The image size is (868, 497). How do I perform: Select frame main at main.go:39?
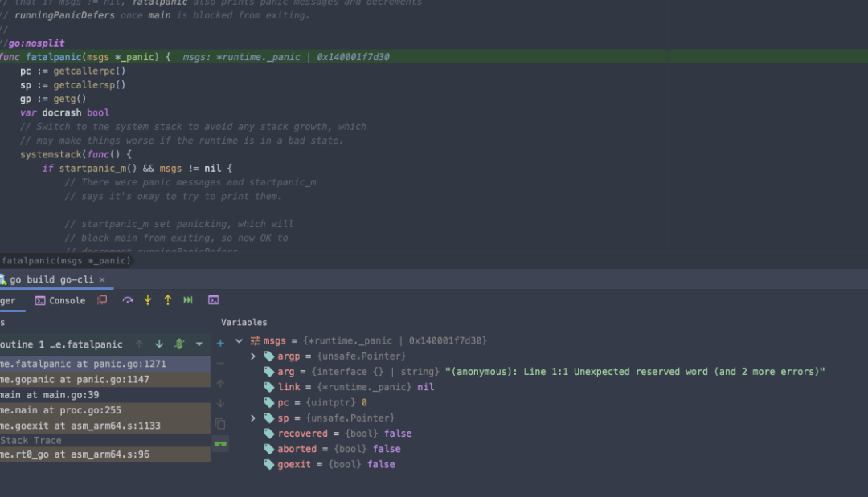[105, 395]
